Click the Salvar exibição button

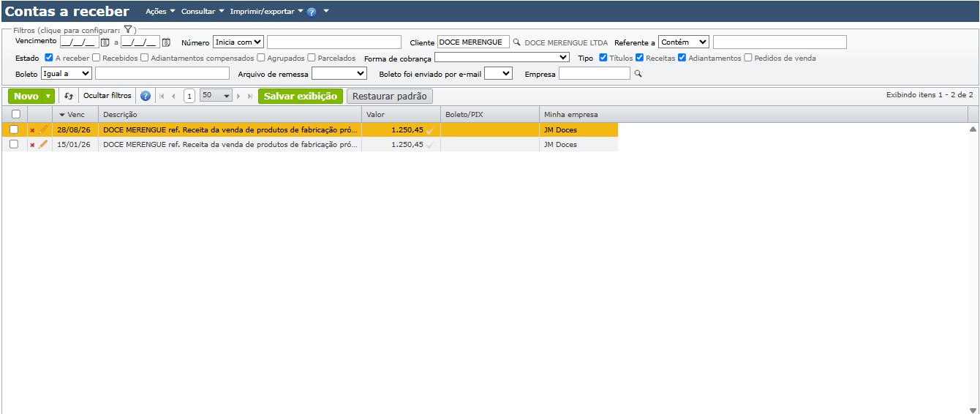pyautogui.click(x=301, y=96)
